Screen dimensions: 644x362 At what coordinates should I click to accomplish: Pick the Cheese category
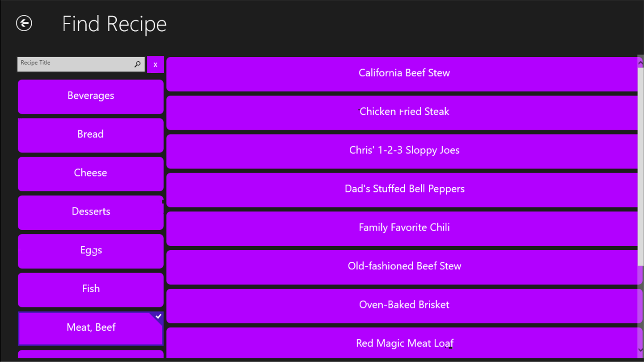[91, 173]
